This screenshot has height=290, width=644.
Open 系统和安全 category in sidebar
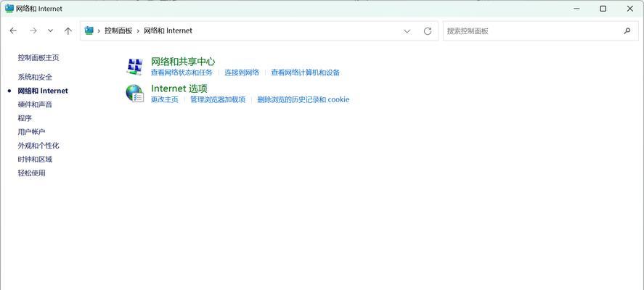coord(35,77)
